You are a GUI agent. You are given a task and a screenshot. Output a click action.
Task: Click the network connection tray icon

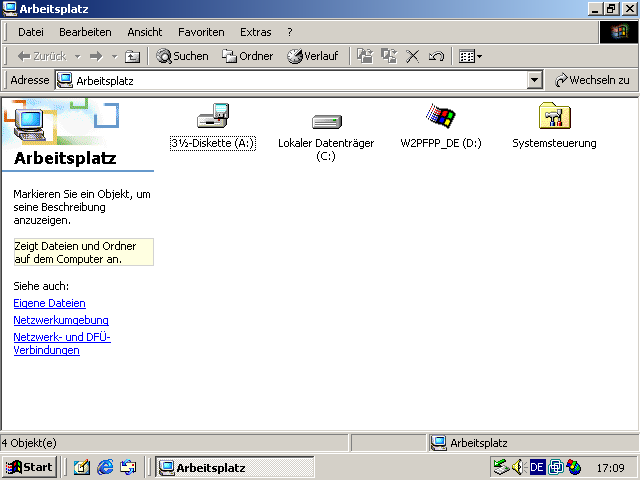pos(556,467)
